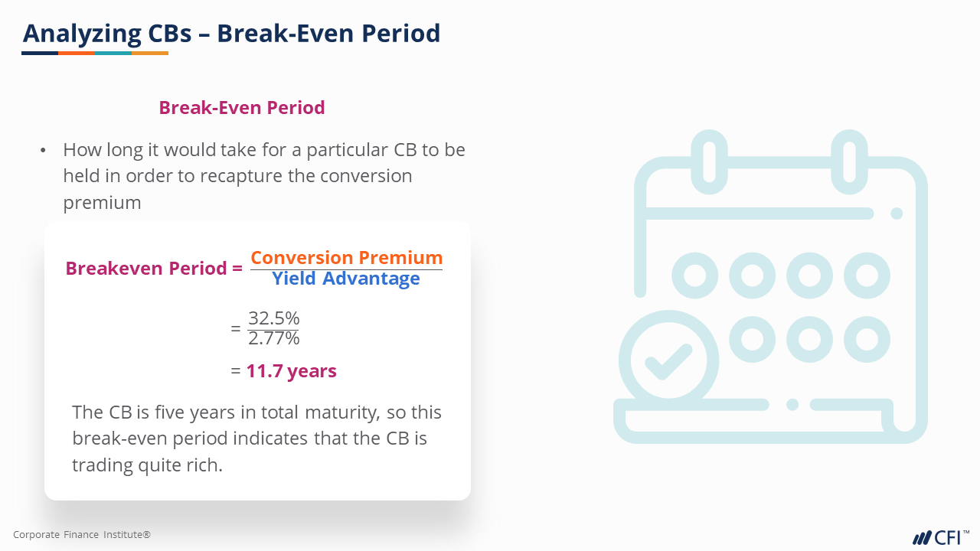Click the blue "Yield Advantage" denominator text
980x551 pixels.
pos(346,279)
